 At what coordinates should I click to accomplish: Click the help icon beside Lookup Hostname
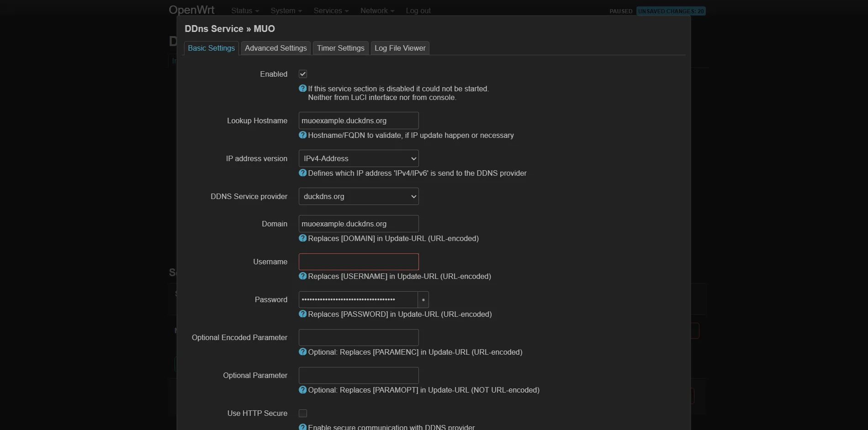click(x=302, y=135)
